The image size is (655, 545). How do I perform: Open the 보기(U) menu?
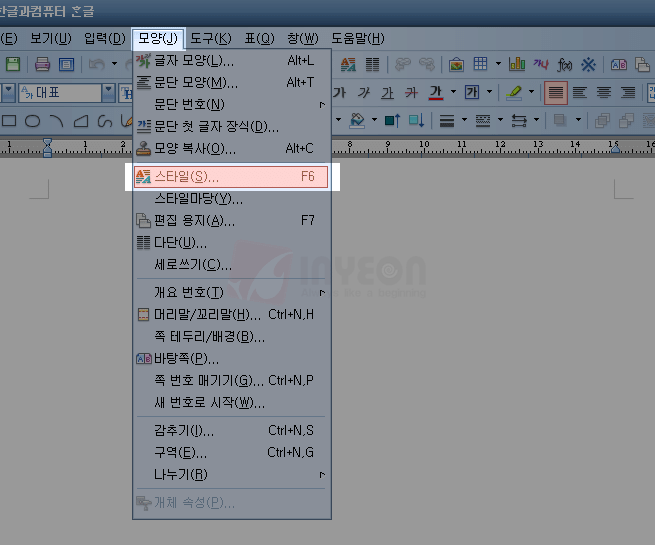51,38
